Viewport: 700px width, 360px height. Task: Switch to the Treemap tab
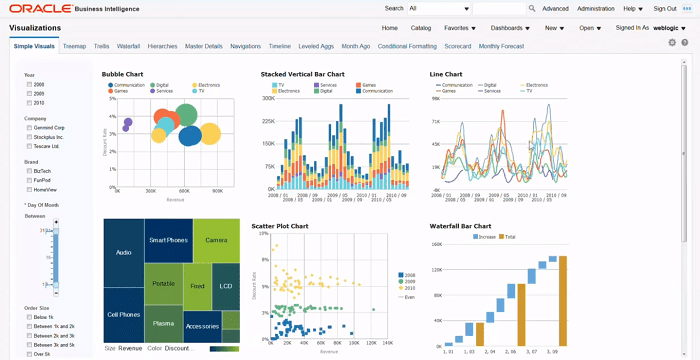point(75,46)
